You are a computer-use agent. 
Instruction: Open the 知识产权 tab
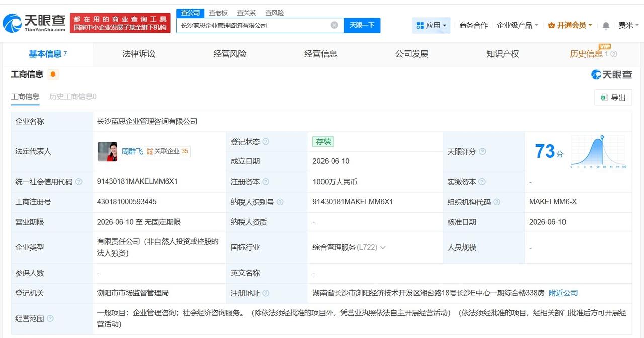(503, 54)
